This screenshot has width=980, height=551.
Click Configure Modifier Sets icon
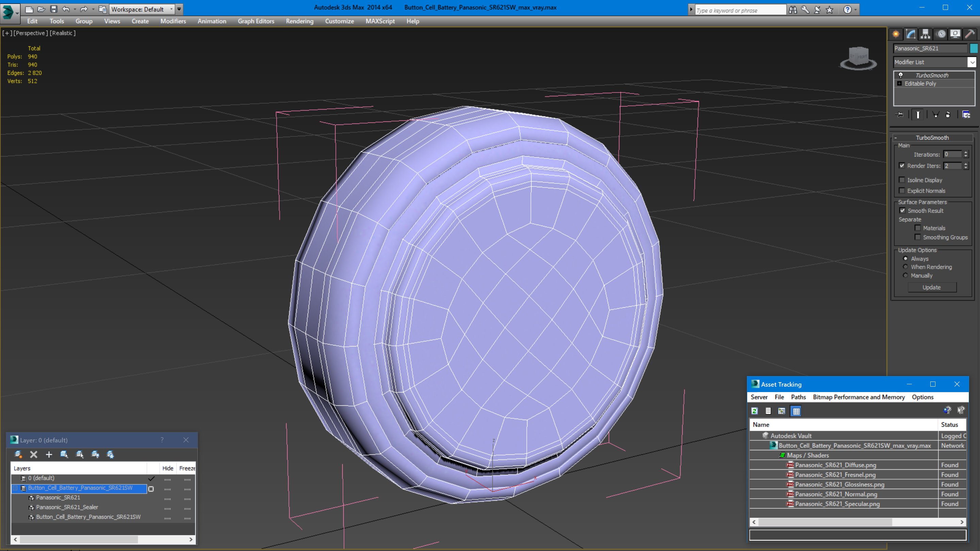pos(966,115)
